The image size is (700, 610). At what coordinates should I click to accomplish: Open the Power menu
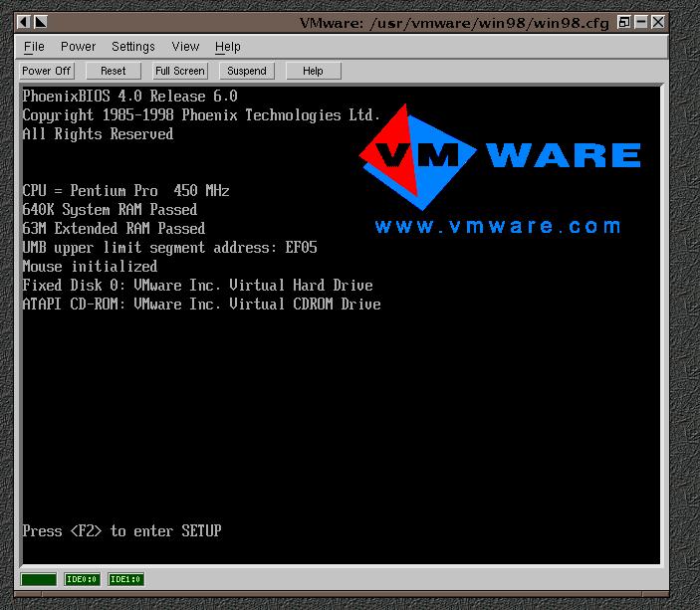(x=78, y=47)
